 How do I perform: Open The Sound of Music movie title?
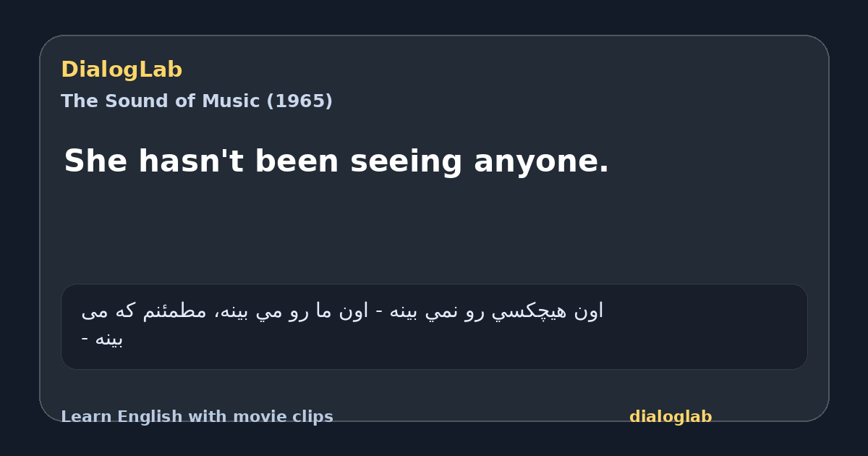point(197,101)
